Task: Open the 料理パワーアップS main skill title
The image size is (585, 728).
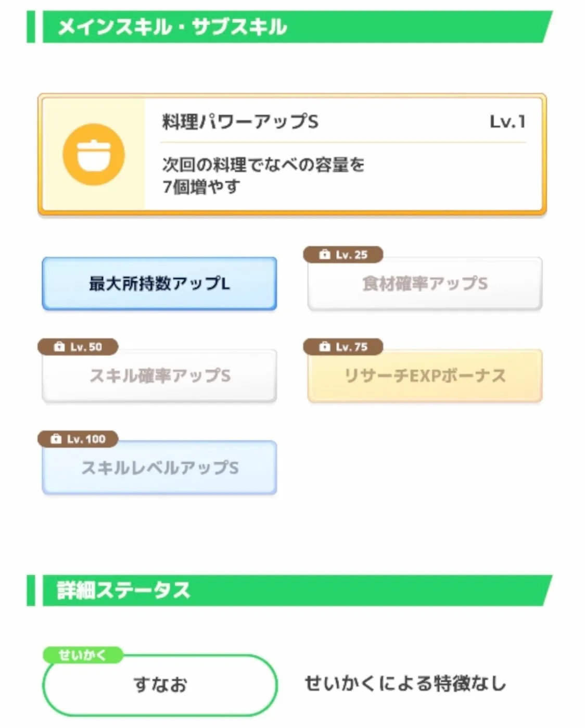Action: tap(240, 122)
